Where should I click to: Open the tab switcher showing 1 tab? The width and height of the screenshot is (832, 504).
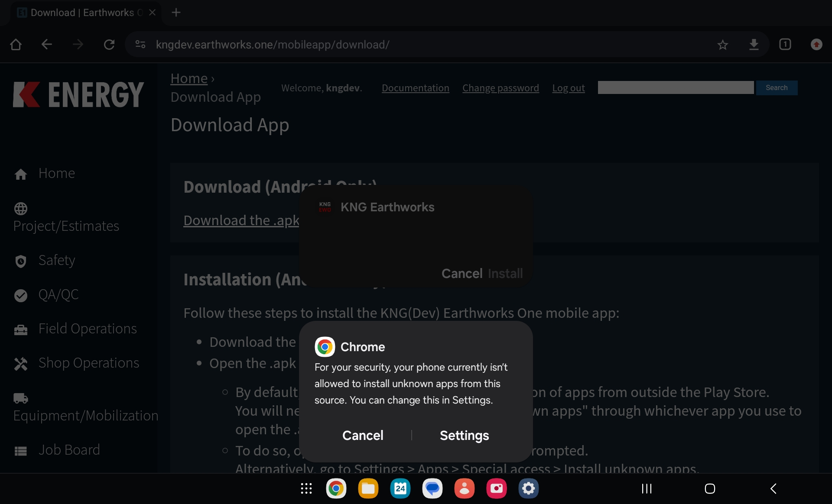[x=785, y=45]
